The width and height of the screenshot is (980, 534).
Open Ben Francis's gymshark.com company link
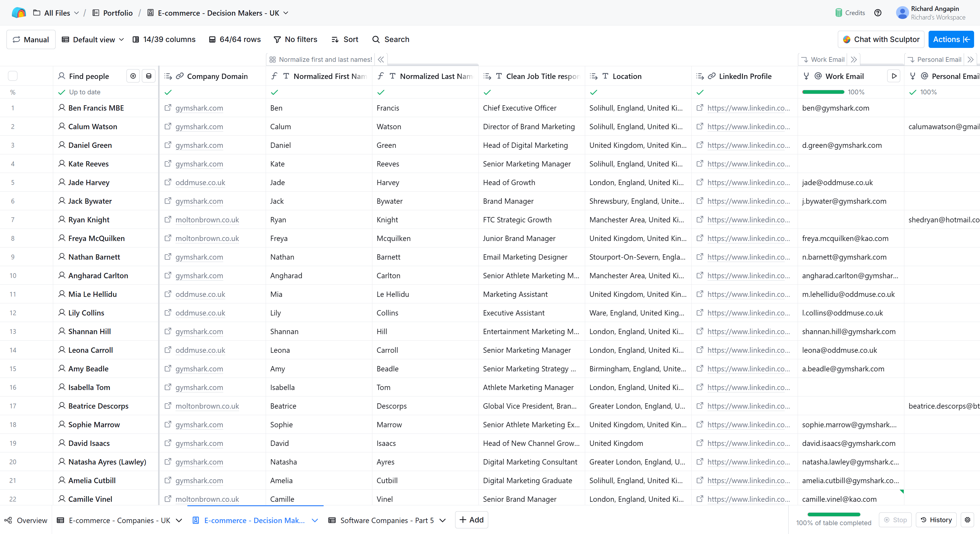[199, 108]
